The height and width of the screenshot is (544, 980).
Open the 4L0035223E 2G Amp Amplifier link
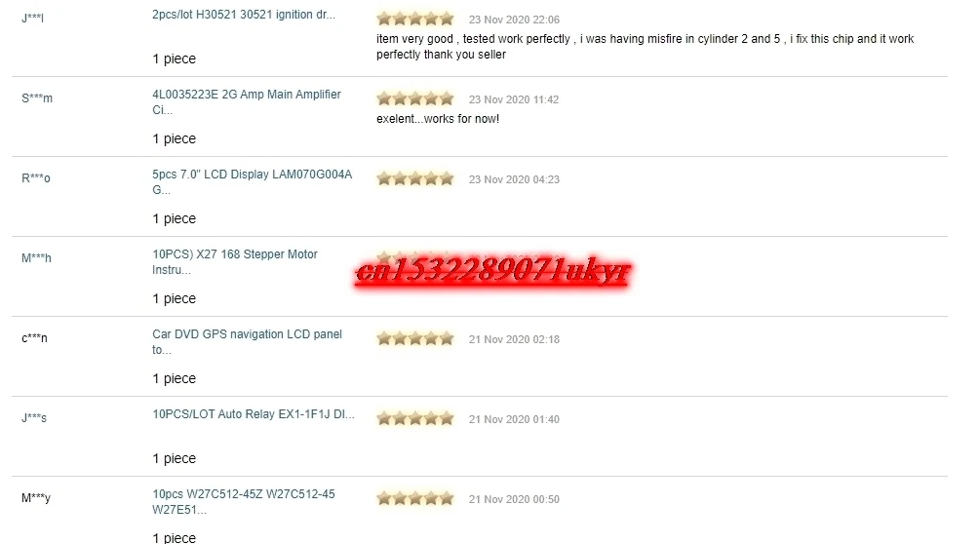point(247,101)
